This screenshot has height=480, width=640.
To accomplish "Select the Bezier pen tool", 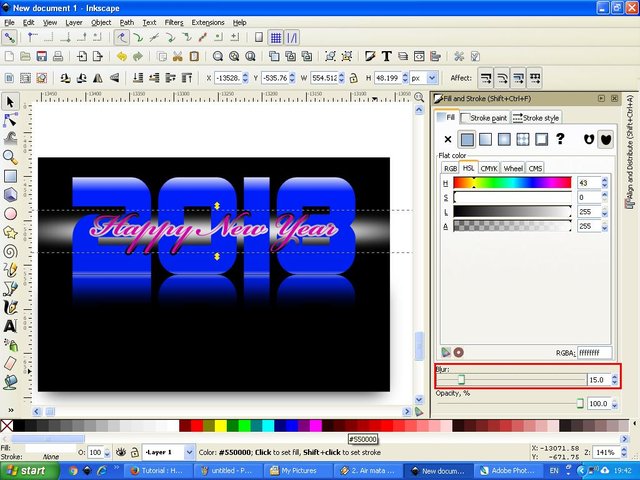I will tap(10, 289).
